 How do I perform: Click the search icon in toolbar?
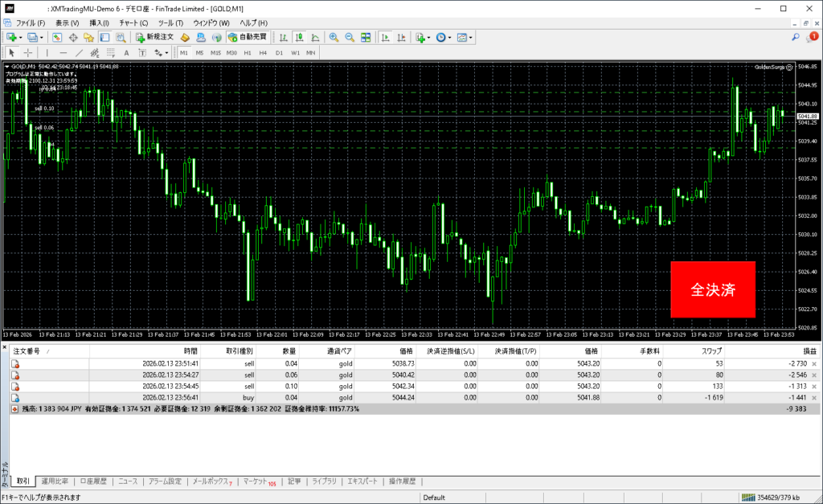[796, 37]
